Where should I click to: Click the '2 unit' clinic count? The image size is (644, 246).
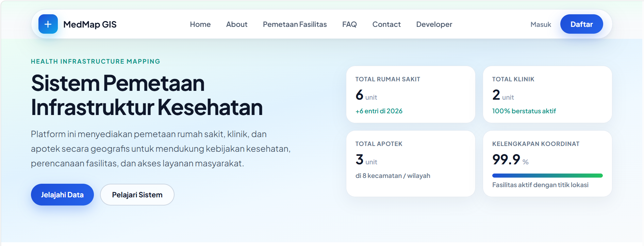503,95
